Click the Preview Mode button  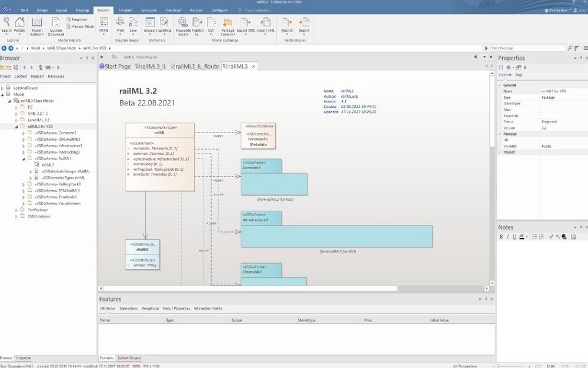point(82,26)
